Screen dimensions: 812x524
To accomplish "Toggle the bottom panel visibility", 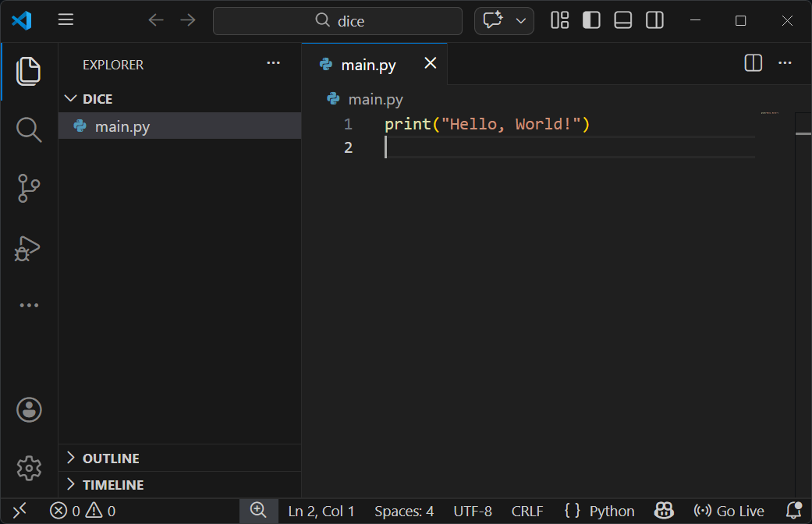I will click(x=622, y=20).
